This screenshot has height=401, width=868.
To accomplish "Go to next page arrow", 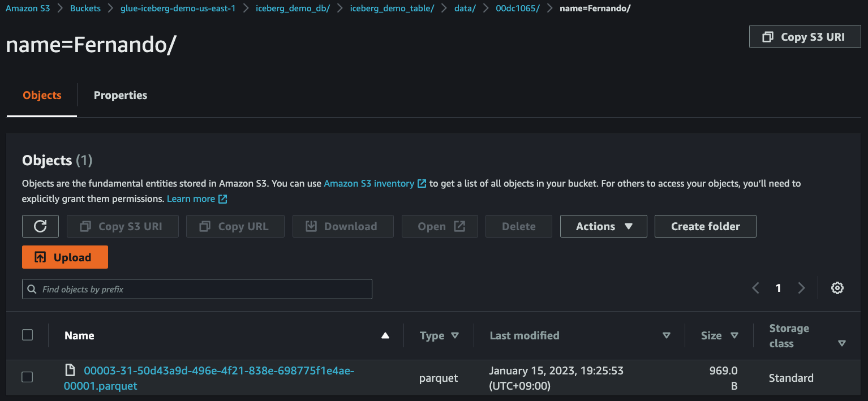I will (x=801, y=288).
